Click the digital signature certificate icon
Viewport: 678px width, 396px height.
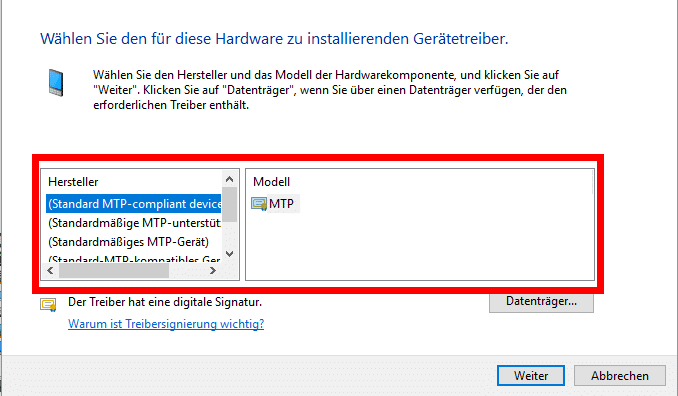(x=48, y=304)
